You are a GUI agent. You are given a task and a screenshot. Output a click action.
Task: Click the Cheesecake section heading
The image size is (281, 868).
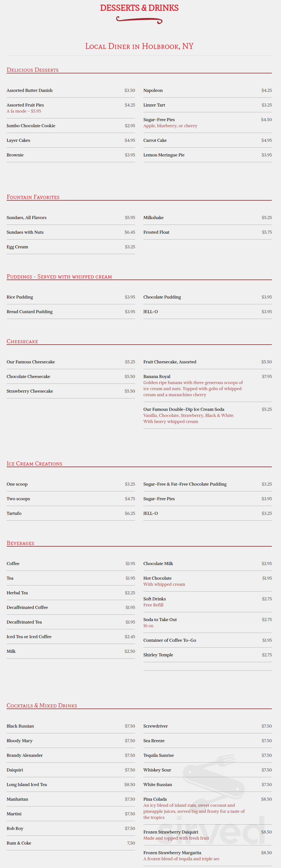point(22,341)
